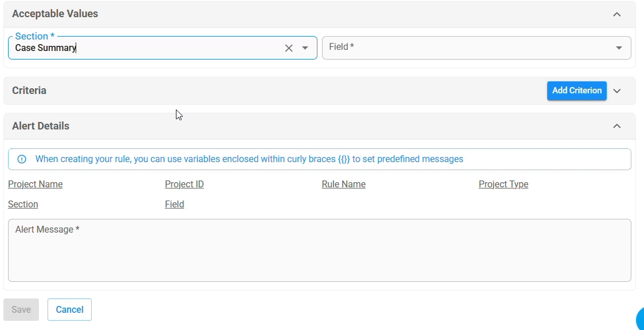Screen dimensions: 644x330
Task: Open the blue chat bubble at corner
Action: point(640,319)
